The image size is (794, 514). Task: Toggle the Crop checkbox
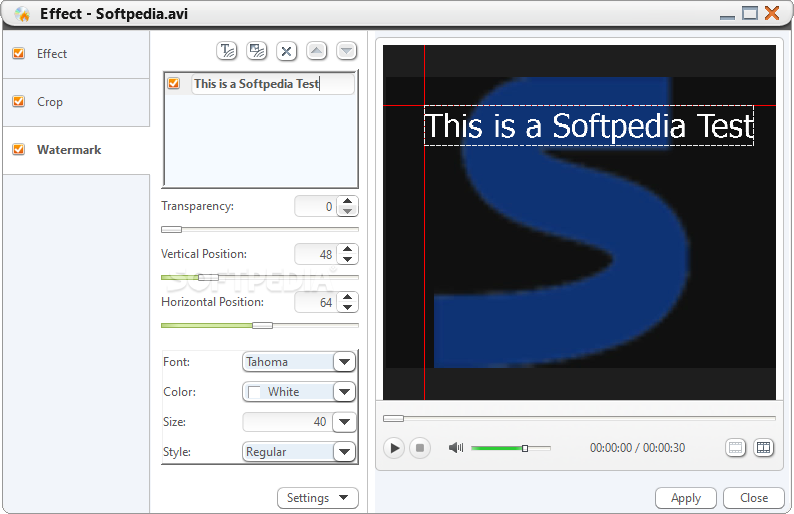point(19,101)
